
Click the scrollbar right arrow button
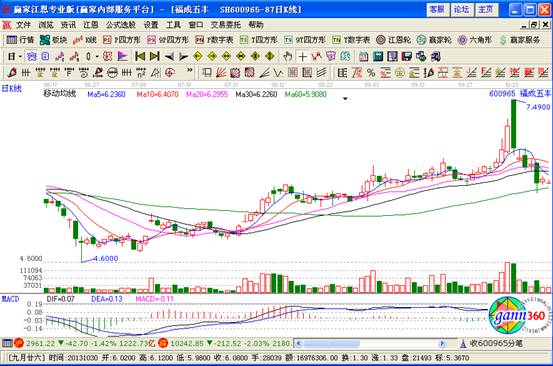(442, 343)
